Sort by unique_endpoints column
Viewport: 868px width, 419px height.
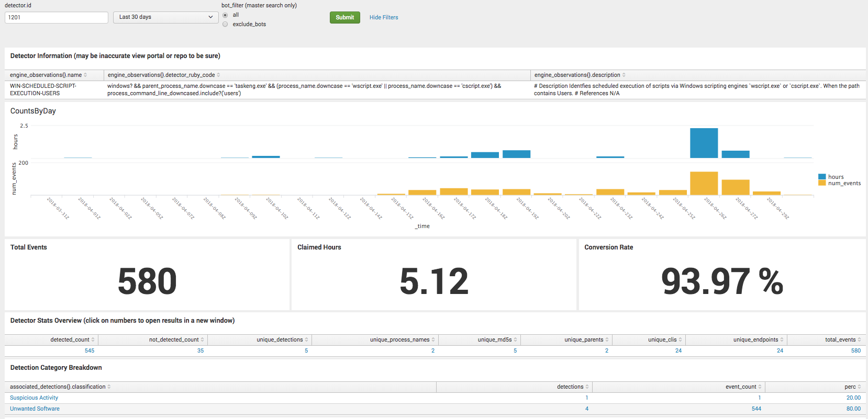pyautogui.click(x=782, y=340)
